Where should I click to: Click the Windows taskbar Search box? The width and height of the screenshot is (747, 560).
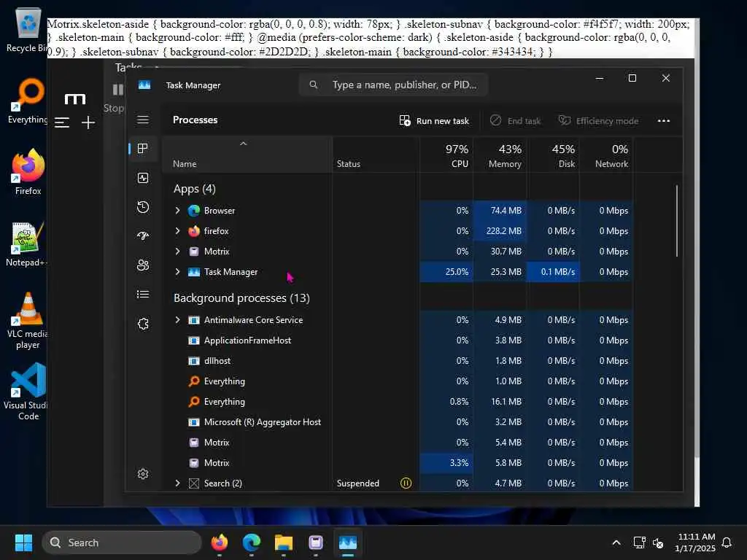(122, 542)
